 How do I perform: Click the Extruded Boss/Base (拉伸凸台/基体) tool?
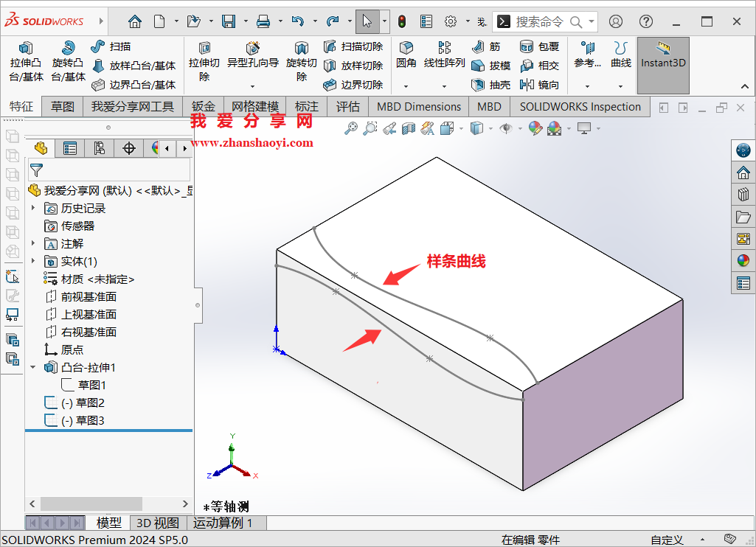tap(26, 62)
